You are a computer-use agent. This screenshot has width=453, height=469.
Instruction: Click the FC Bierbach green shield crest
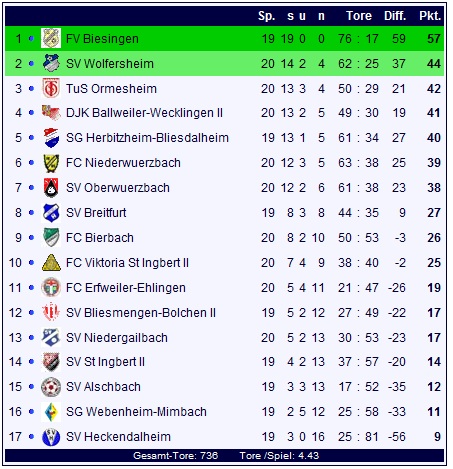pyautogui.click(x=51, y=237)
